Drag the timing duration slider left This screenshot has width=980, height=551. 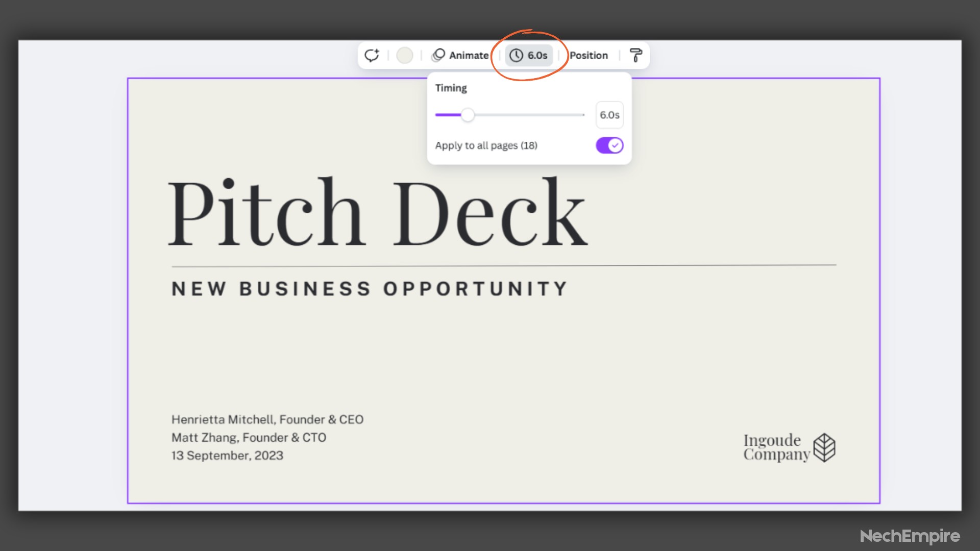point(468,114)
